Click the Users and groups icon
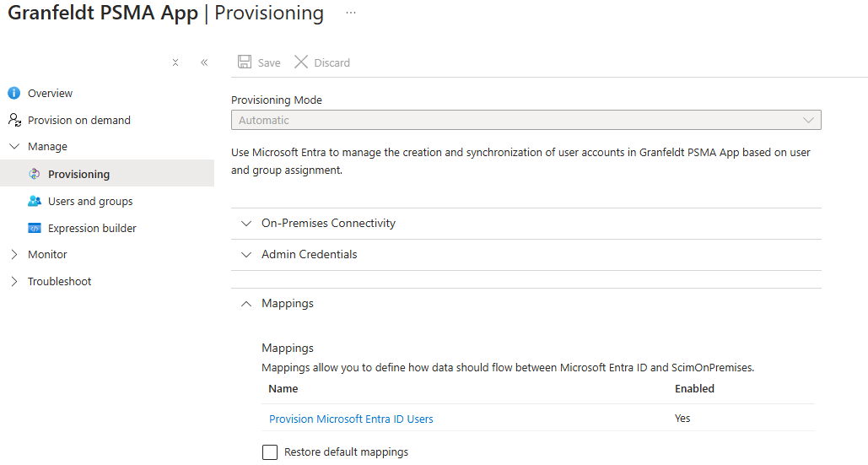The image size is (868, 465). pyautogui.click(x=35, y=202)
